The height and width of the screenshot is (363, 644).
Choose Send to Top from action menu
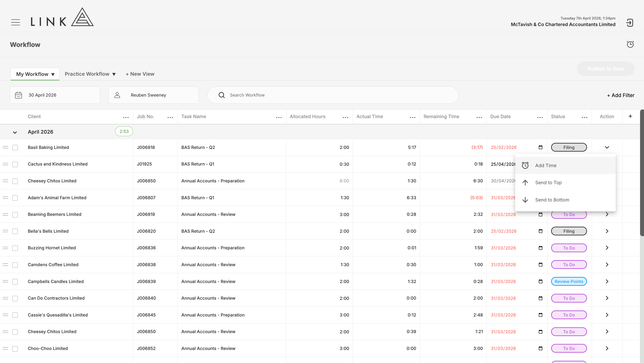pos(565,182)
